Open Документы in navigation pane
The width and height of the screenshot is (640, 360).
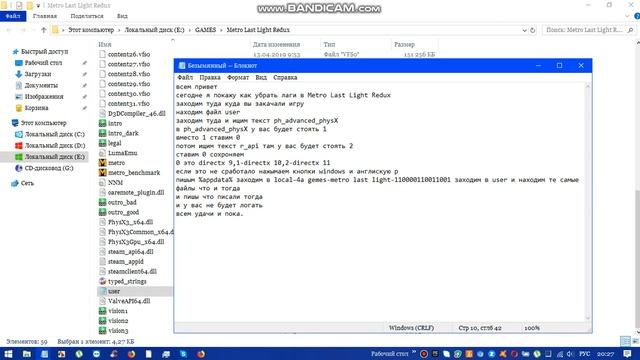41,85
